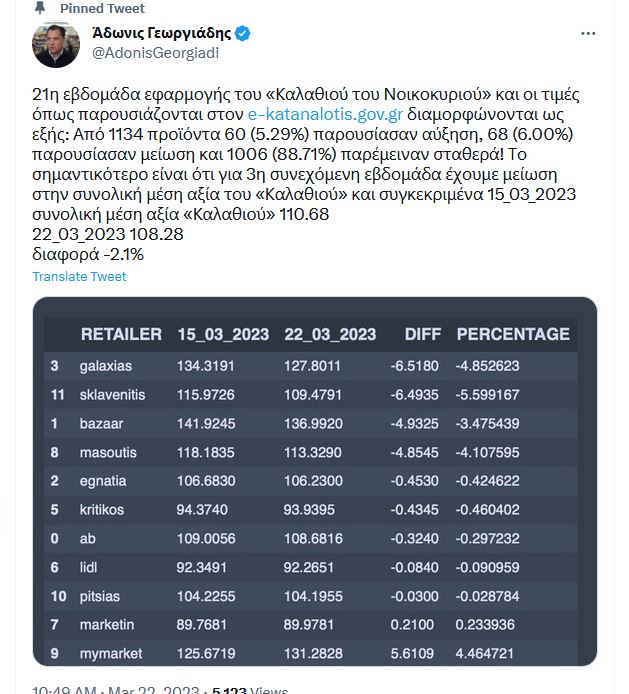629x694 pixels.
Task: Open Άδωνις Γεωργιάδης profile avatar
Action: pos(56,44)
